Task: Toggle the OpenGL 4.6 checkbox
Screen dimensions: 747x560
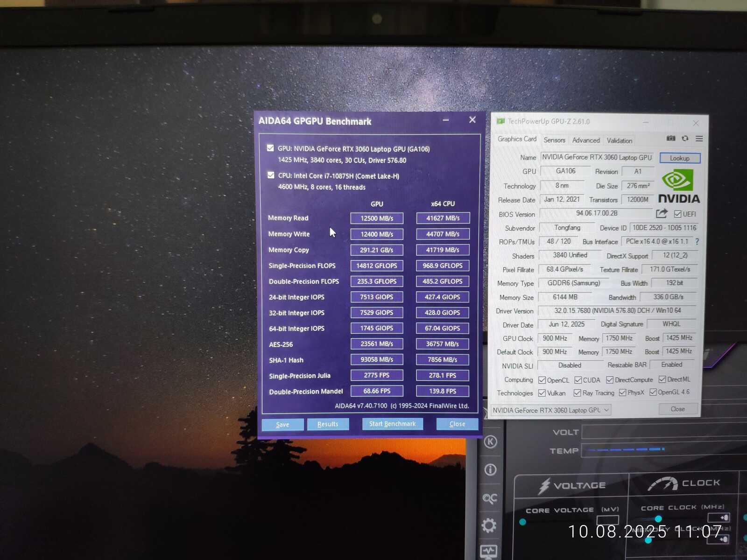Action: (653, 392)
